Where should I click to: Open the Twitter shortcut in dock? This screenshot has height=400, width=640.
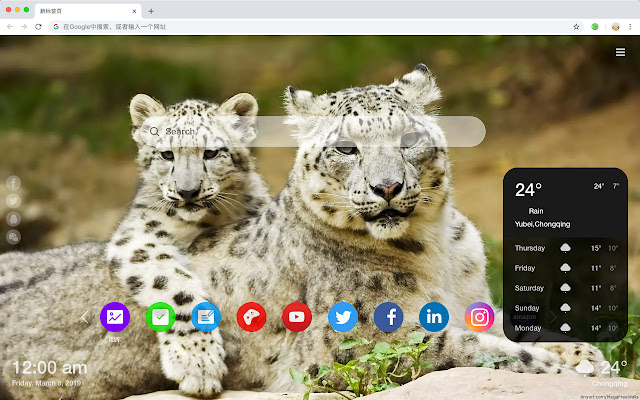click(x=343, y=317)
